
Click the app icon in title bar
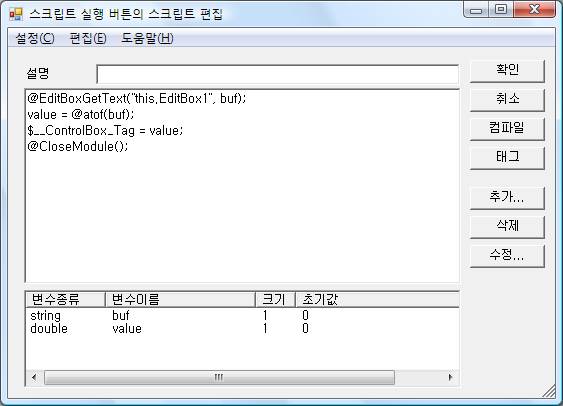click(16, 14)
